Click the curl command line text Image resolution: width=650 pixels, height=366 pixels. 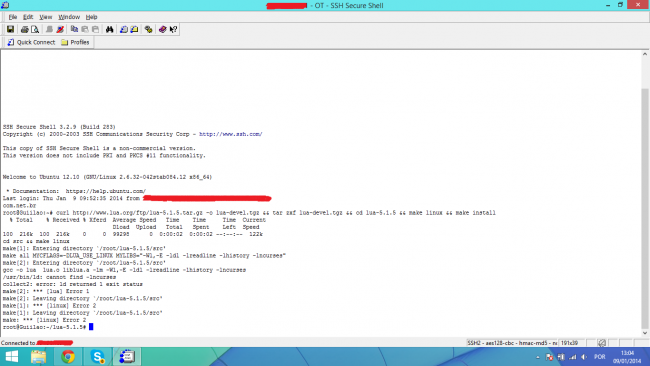click(276, 213)
